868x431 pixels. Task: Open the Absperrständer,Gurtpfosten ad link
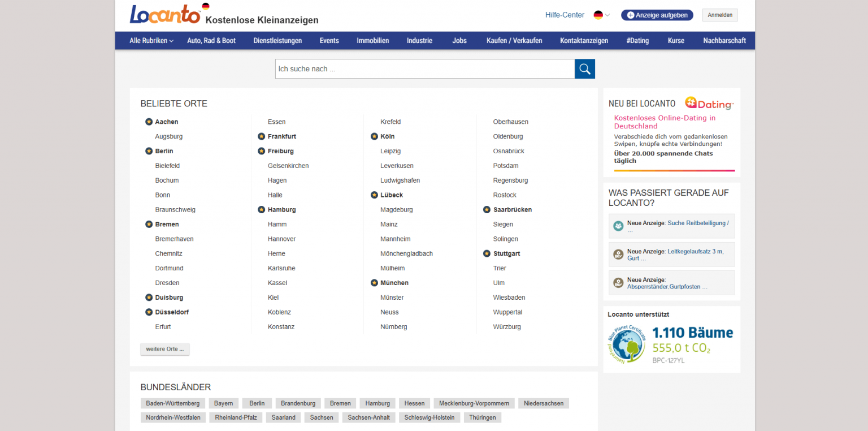click(x=667, y=287)
